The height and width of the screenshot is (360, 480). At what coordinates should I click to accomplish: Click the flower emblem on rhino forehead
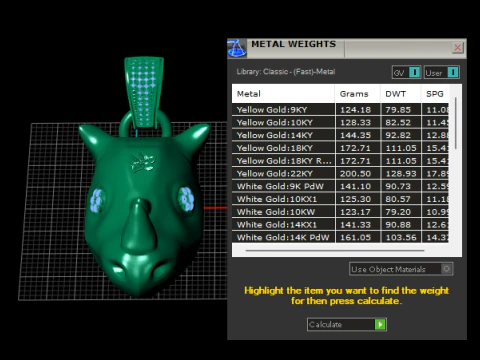pyautogui.click(x=143, y=163)
